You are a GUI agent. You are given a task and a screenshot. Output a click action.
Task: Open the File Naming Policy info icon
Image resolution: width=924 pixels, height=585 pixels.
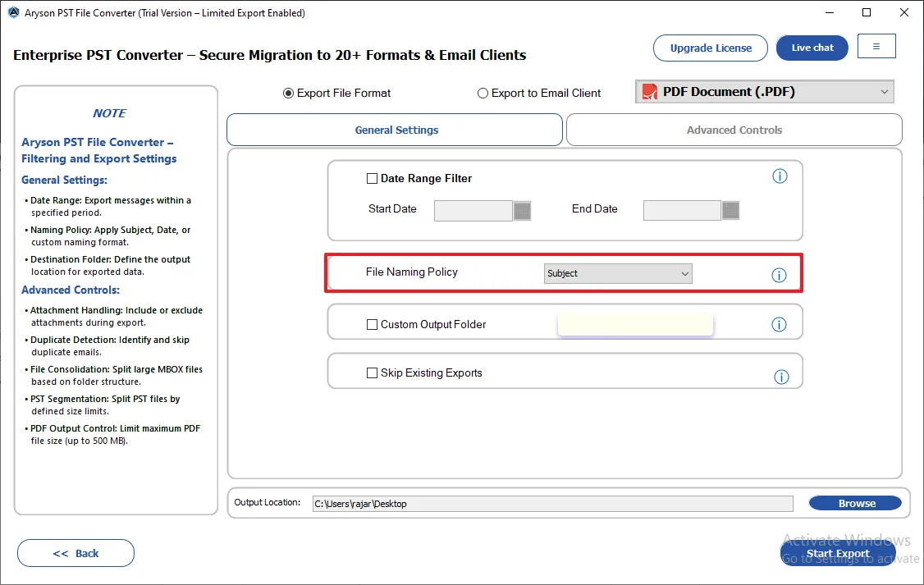779,275
